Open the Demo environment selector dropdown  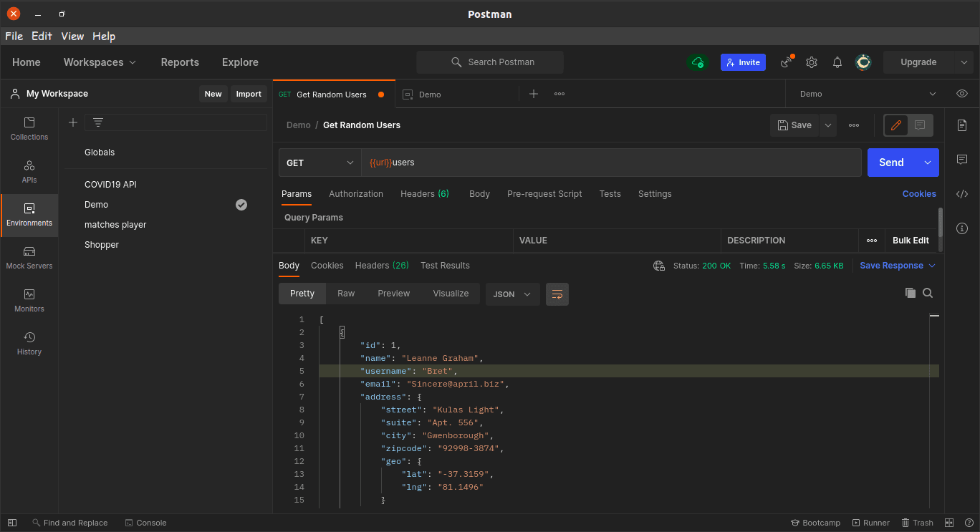coord(868,94)
